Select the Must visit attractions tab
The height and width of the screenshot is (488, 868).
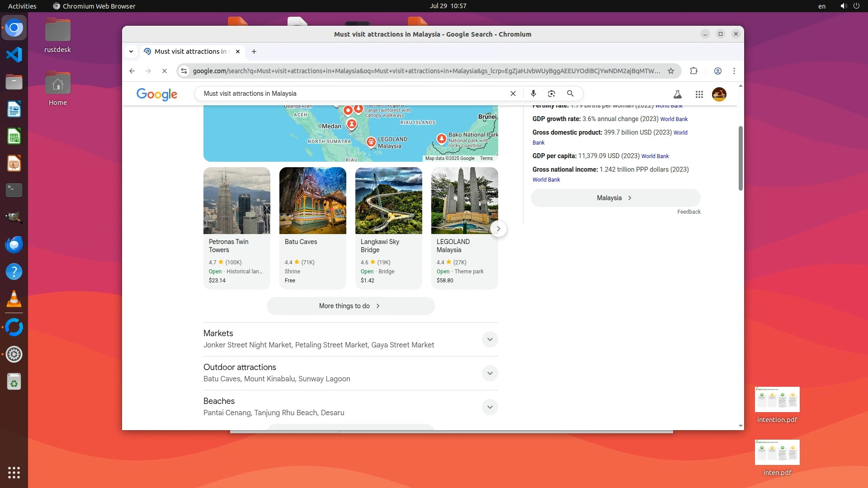click(190, 52)
